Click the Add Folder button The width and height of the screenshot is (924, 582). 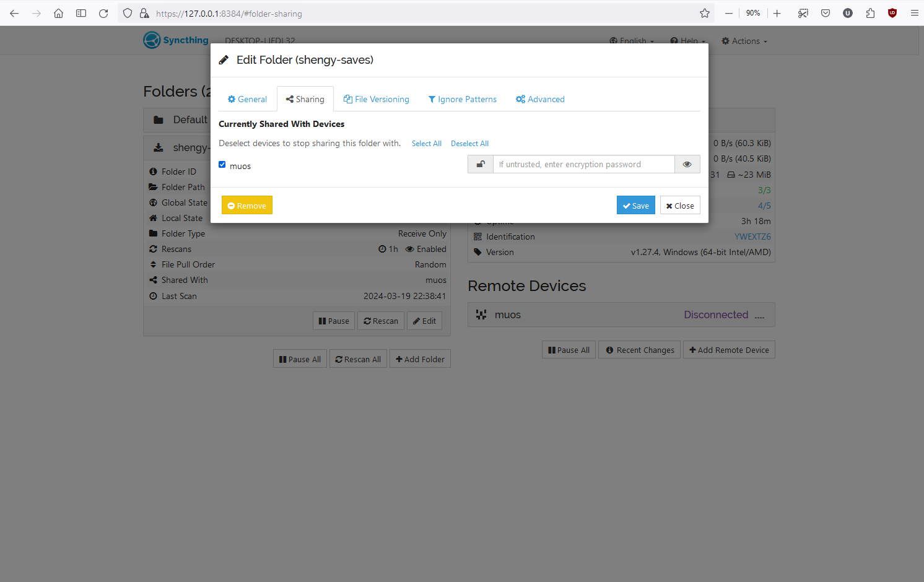(x=420, y=359)
